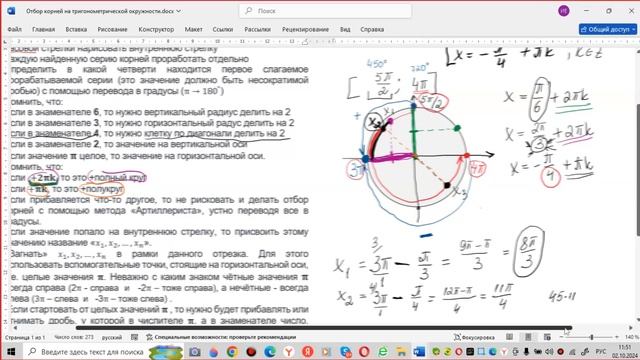
Task: Switch to Print Layout view icon
Action: coord(528,337)
